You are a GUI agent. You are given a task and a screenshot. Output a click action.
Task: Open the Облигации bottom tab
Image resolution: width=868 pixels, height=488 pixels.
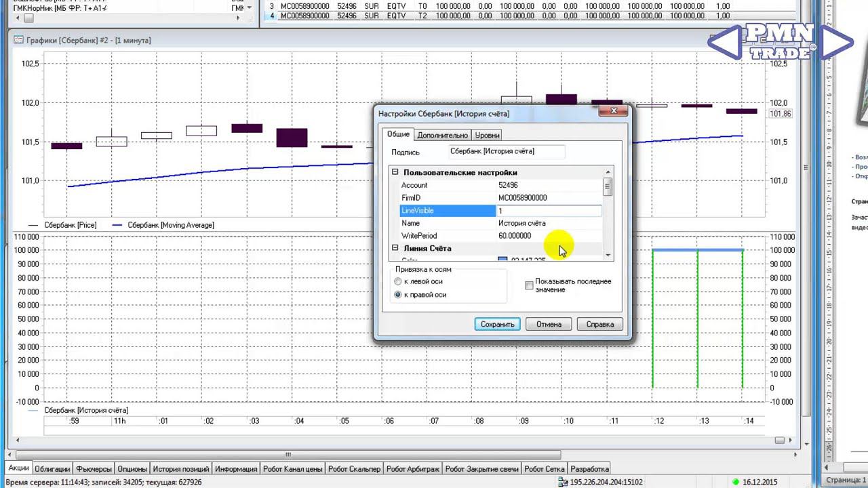[52, 468]
